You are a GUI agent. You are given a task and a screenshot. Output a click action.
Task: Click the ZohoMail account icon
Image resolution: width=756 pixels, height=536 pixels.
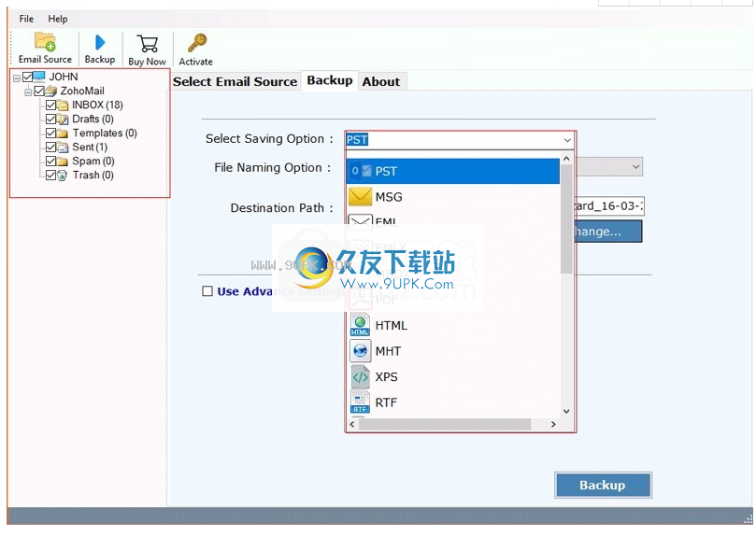click(51, 91)
